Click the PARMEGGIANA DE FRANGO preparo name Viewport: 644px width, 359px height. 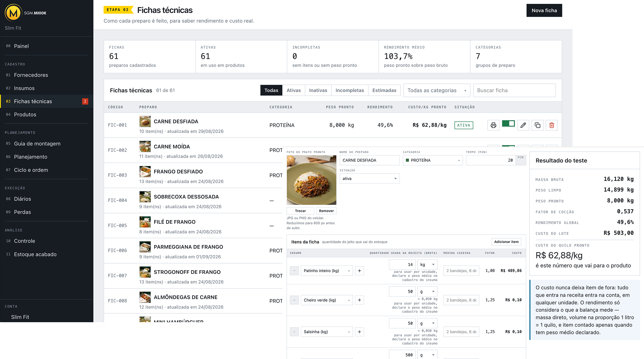click(189, 247)
